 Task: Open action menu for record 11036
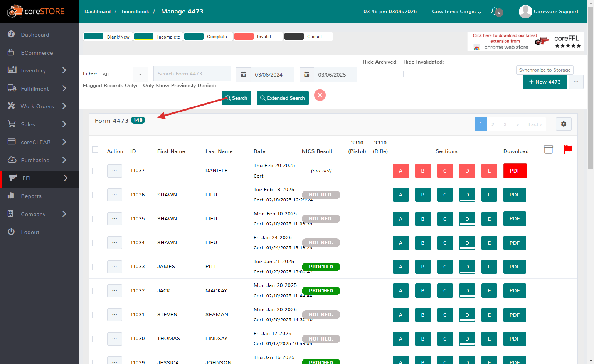(x=114, y=195)
